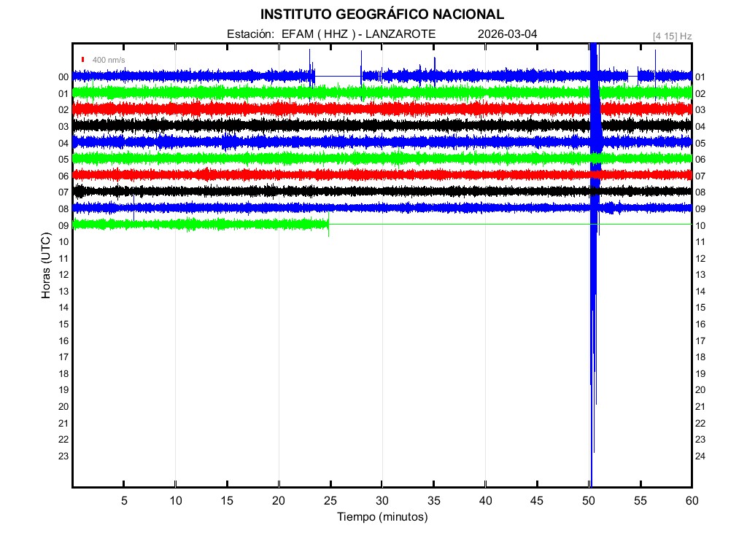Screen dimensions: 747x560
Task: Click the red 400 nm/s scale bar
Action: (x=83, y=59)
